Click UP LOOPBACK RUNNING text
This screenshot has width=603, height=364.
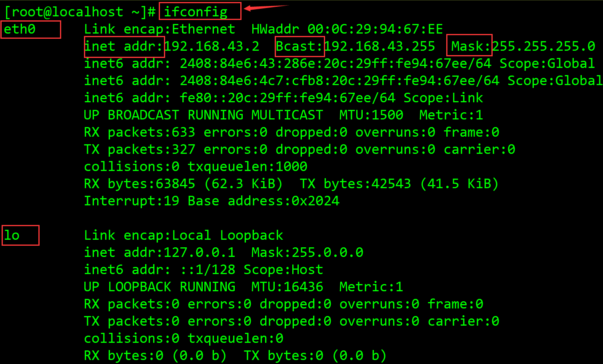coord(160,287)
